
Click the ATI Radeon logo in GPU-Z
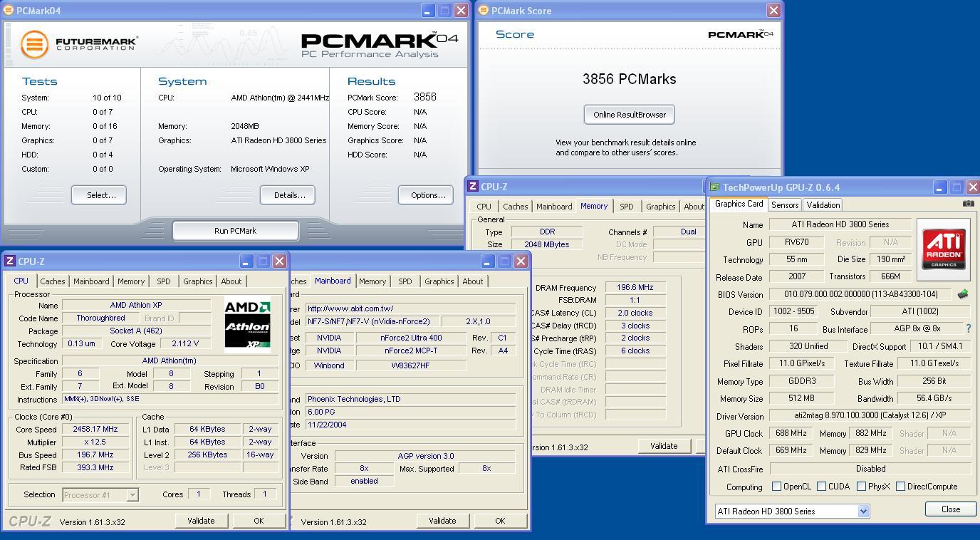click(x=944, y=249)
